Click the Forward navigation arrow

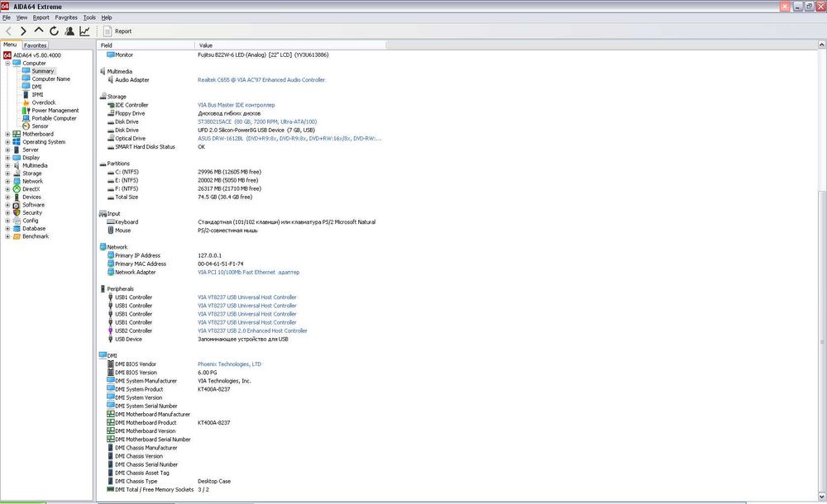tap(23, 31)
